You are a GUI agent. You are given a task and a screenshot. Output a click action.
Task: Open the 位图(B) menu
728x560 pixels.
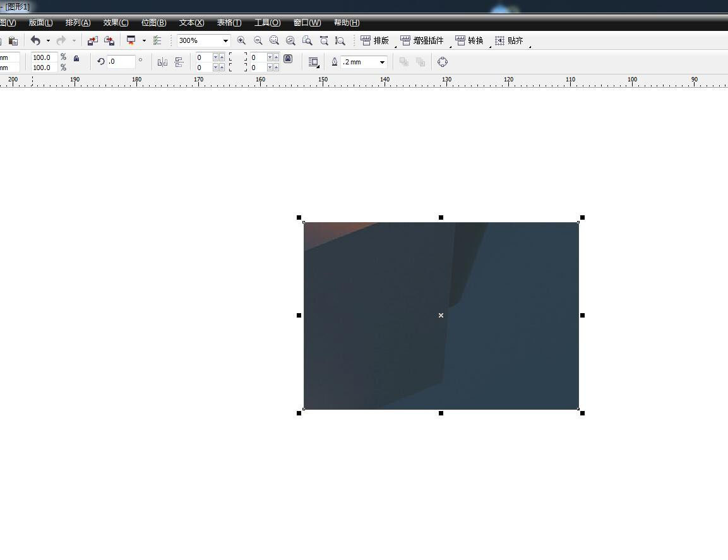click(153, 23)
